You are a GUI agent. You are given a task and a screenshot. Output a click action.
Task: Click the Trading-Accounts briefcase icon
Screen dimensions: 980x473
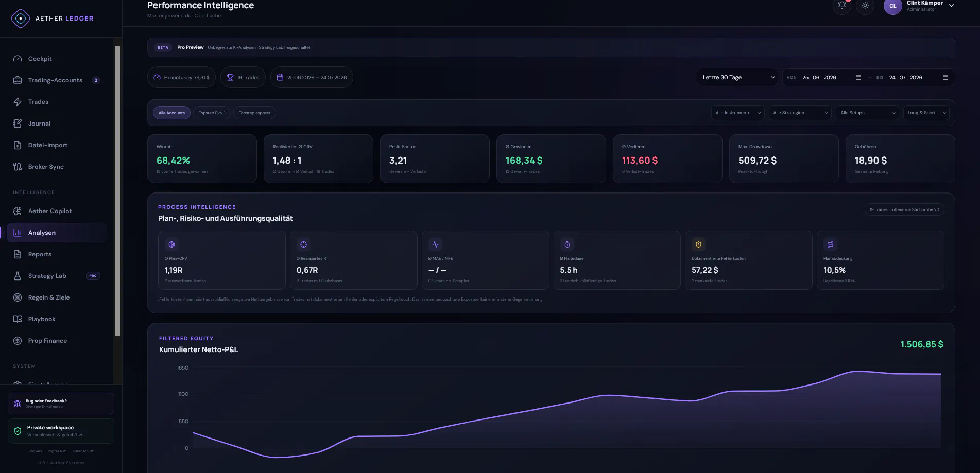[x=18, y=80]
